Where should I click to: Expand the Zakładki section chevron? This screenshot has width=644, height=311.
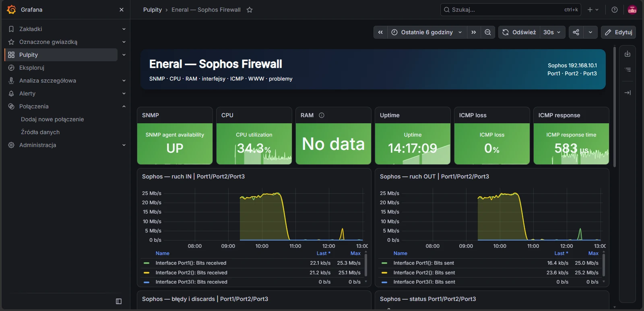click(x=124, y=29)
